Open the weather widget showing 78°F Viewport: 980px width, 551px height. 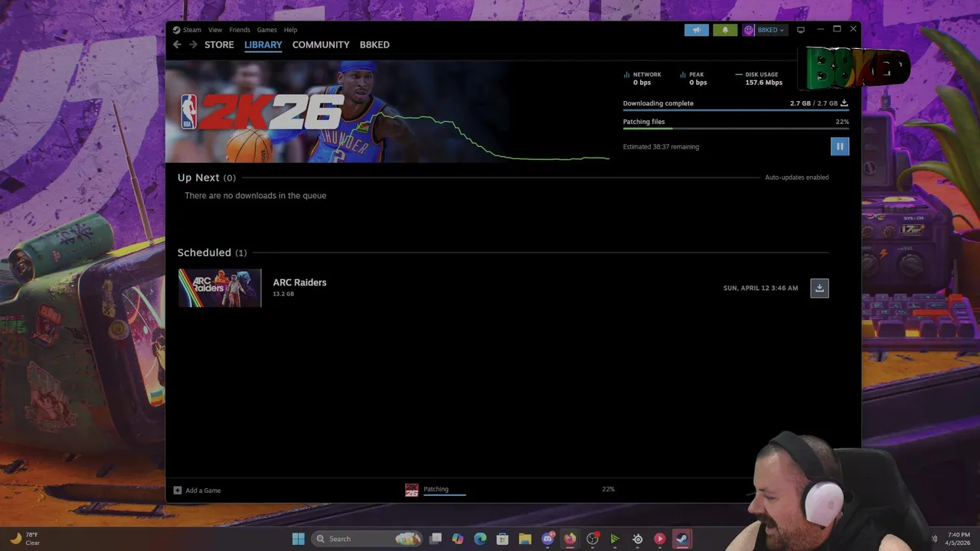click(x=24, y=539)
